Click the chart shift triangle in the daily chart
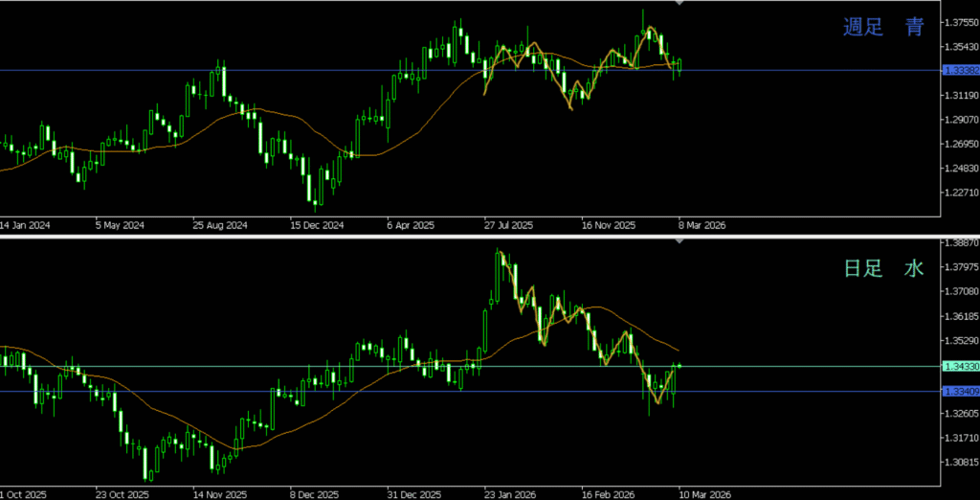 point(679,241)
